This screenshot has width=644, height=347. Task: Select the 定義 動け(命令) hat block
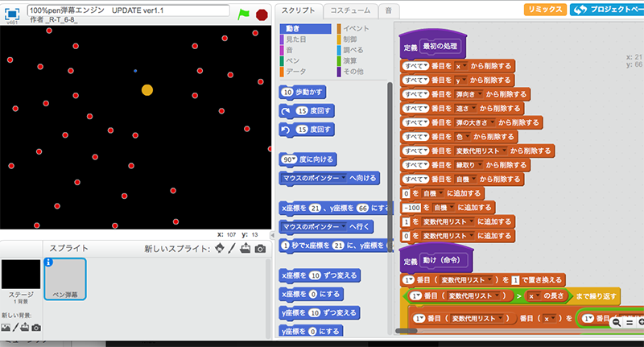click(x=436, y=258)
